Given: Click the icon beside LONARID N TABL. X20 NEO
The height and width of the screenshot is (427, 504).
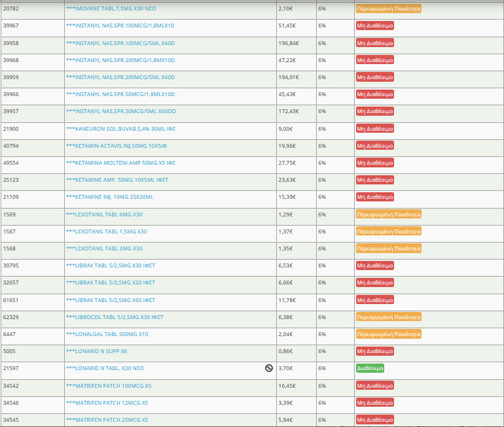Looking at the screenshot, I should click(268, 368).
